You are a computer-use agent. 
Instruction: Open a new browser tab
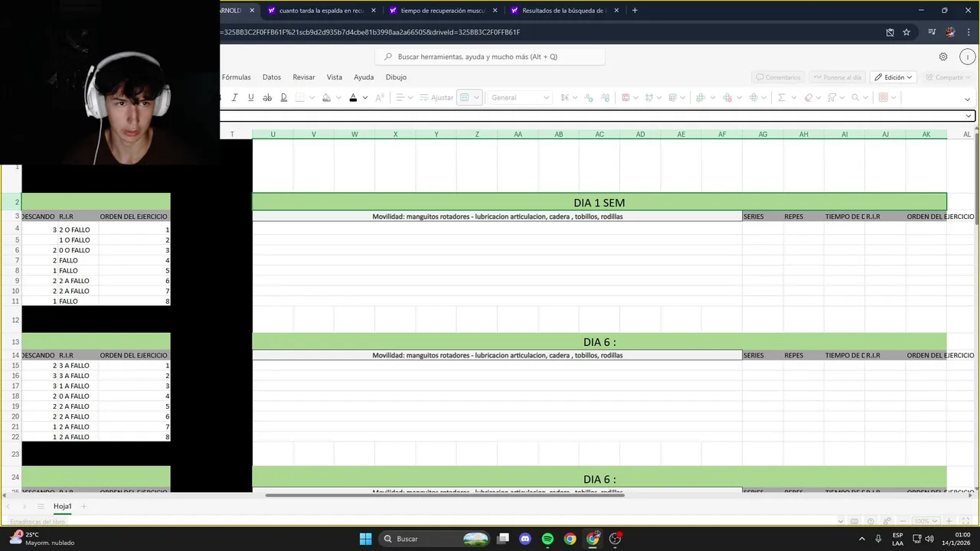pyautogui.click(x=635, y=11)
